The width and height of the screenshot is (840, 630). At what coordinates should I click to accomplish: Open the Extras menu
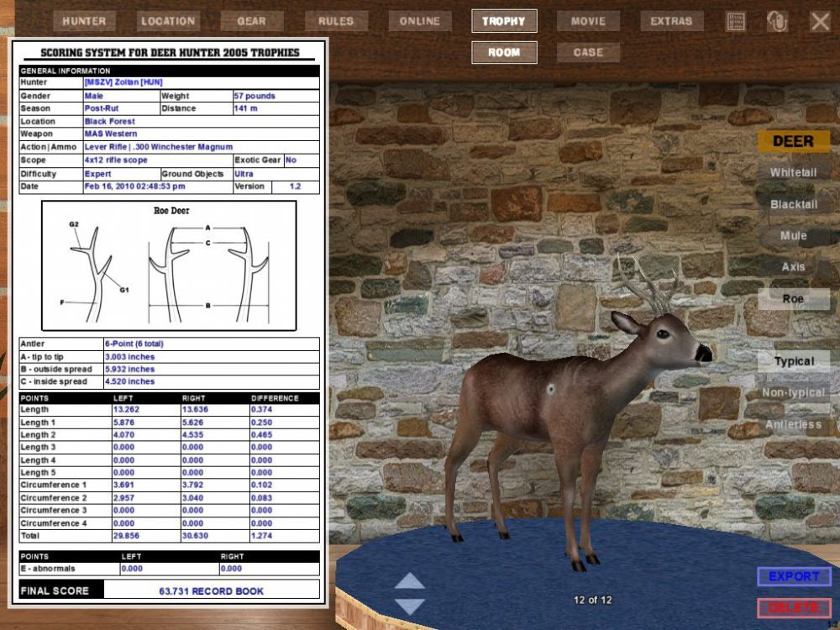coord(672,21)
